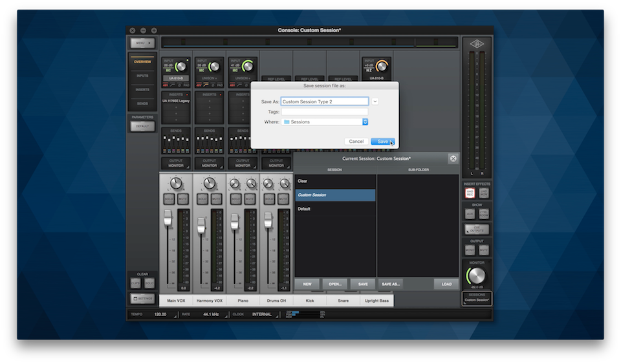Screen dimensions: 621x364
Task: Click the UAD MON insert effects button
Action: (483, 193)
